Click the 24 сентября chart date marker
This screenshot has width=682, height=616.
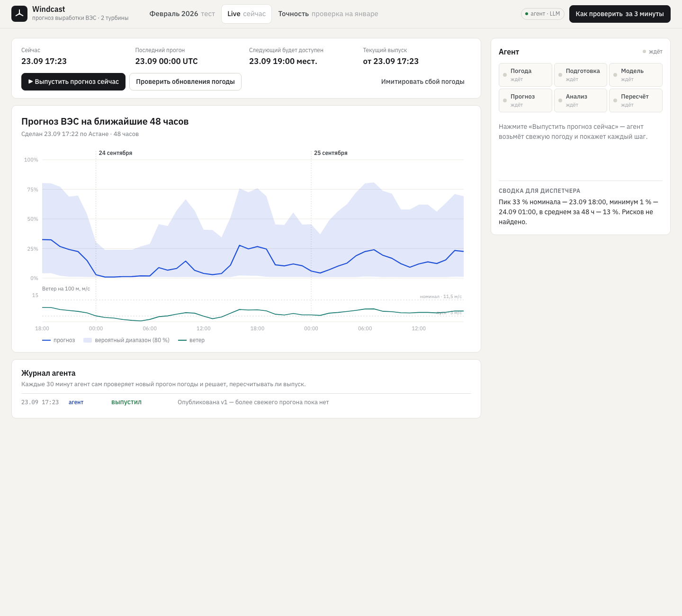click(x=116, y=153)
